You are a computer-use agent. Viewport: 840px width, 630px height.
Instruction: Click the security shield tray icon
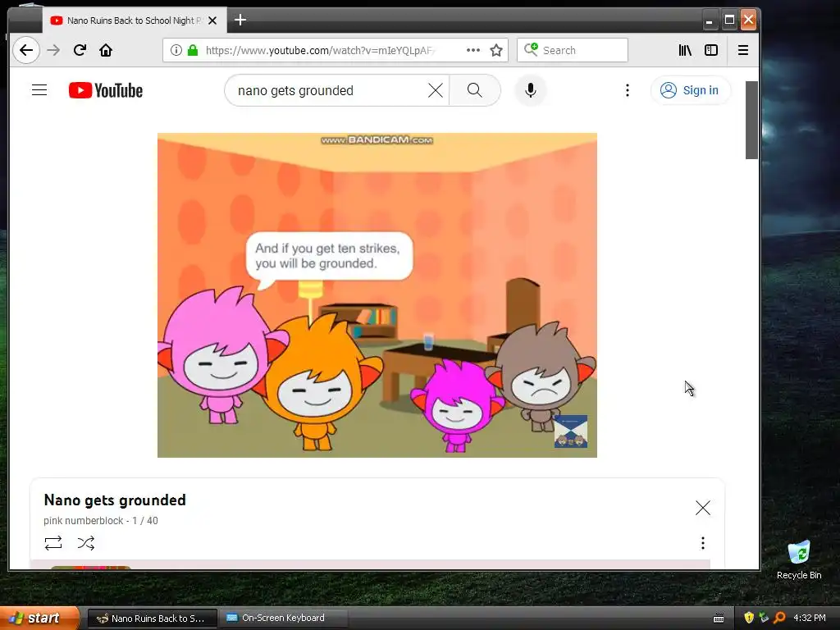point(749,619)
